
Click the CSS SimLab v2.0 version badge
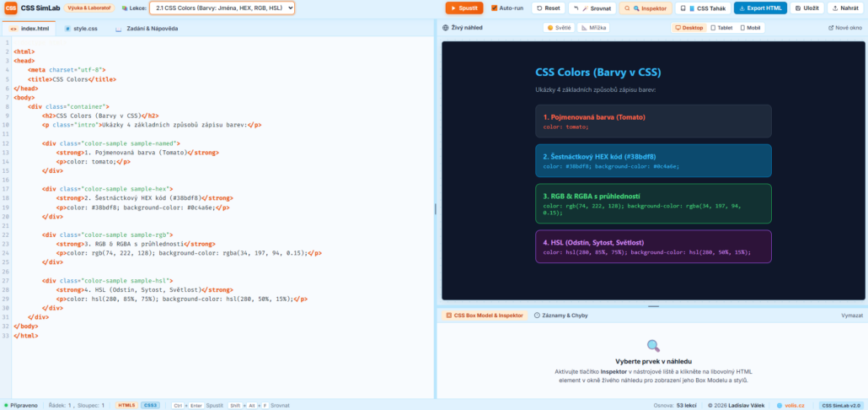[x=841, y=406]
